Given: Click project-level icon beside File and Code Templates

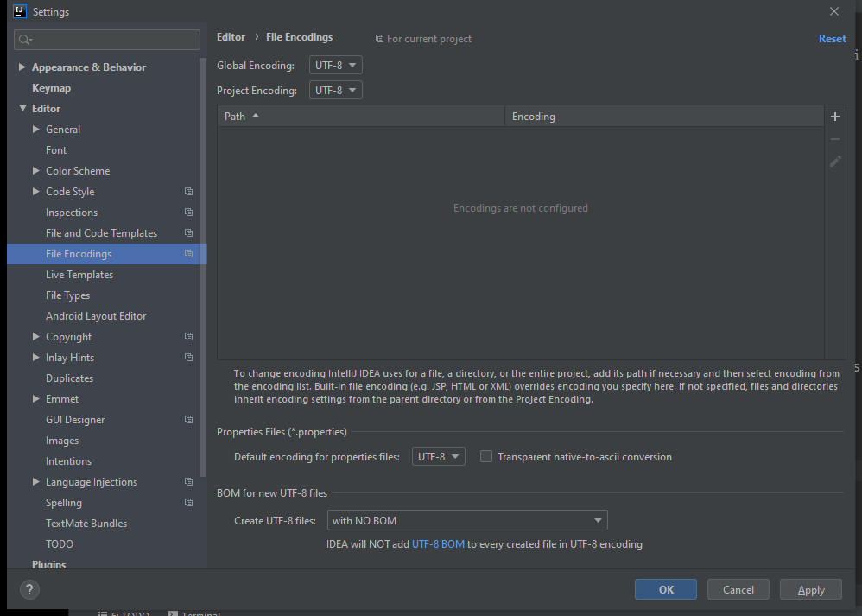Looking at the screenshot, I should (x=188, y=233).
